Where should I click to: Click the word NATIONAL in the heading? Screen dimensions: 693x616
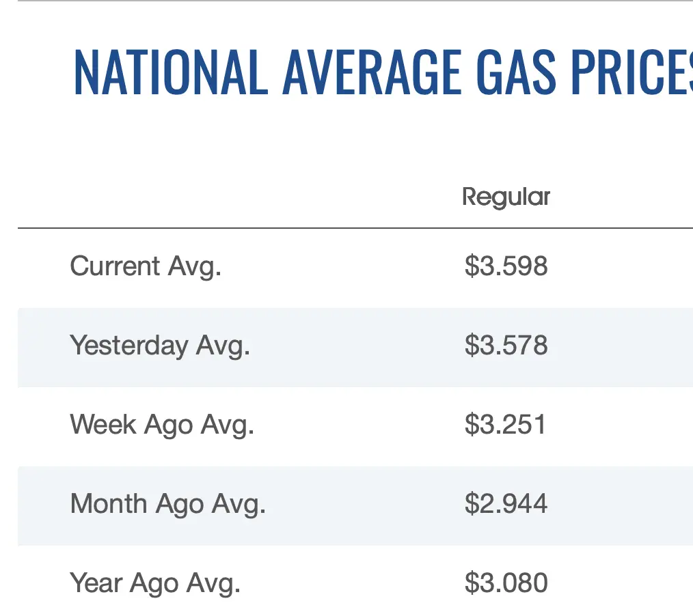pos(170,72)
